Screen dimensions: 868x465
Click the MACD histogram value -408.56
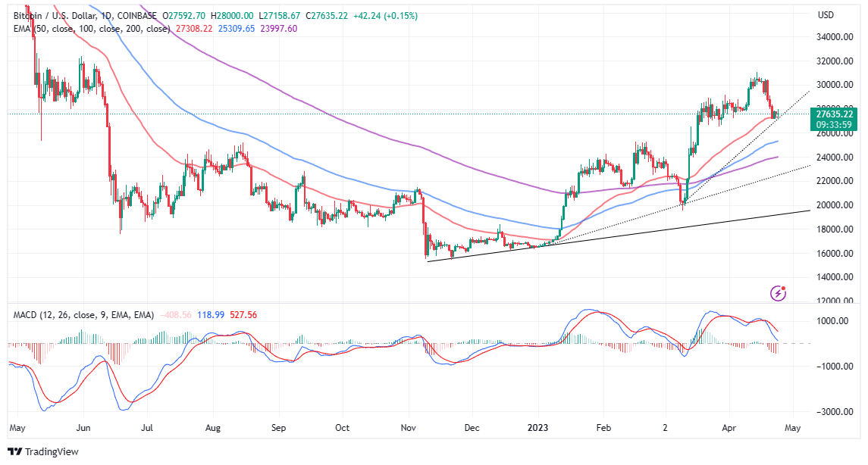click(175, 315)
